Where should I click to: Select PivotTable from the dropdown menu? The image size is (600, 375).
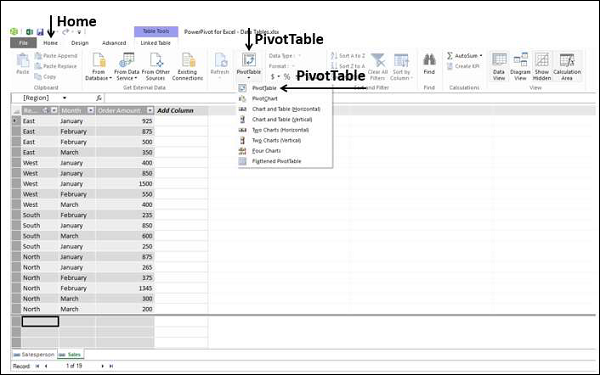[264, 88]
